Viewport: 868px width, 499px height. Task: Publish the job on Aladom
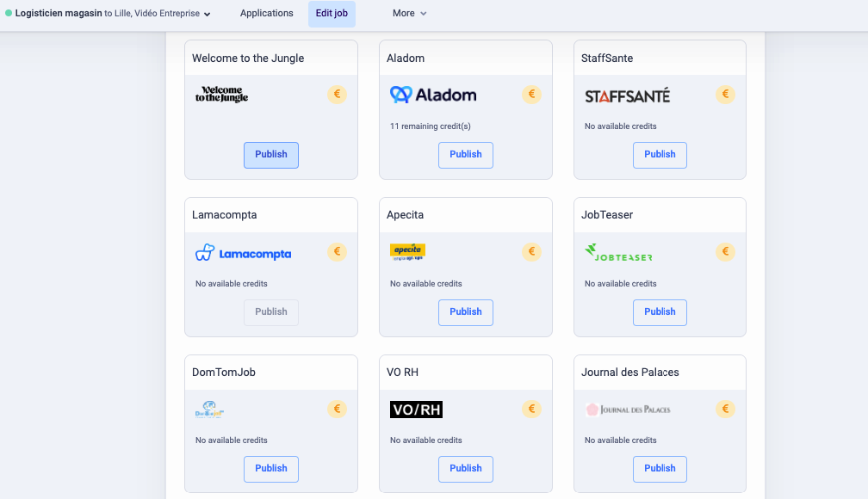[466, 155]
